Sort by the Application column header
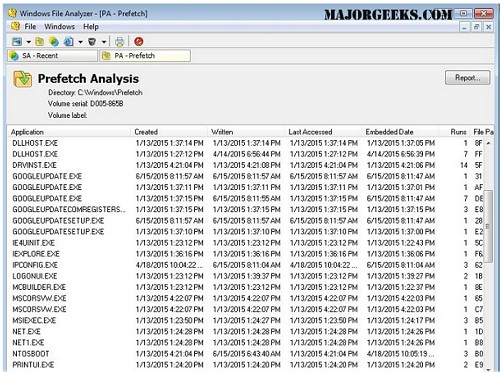The image size is (500, 372). click(x=69, y=132)
